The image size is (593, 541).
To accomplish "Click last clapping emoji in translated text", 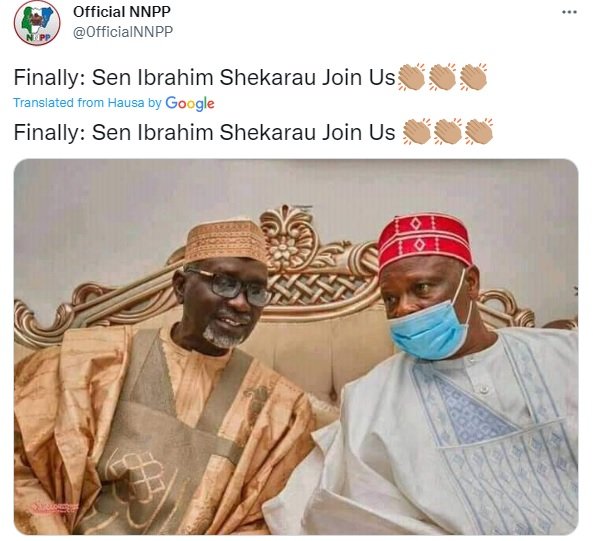I will coord(479,132).
